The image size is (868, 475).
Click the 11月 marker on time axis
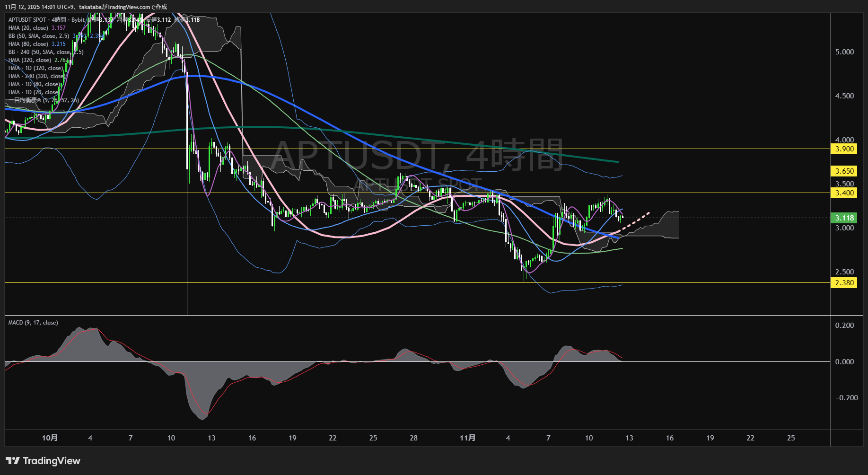click(467, 438)
